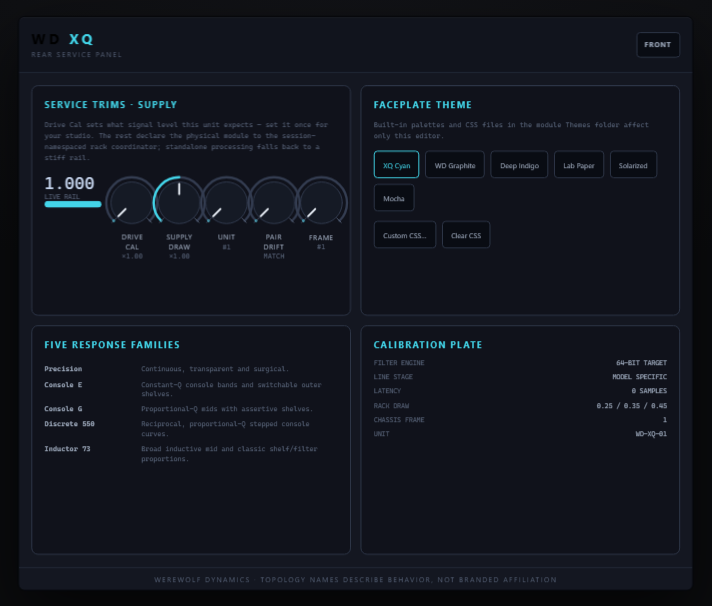The image size is (712, 606).
Task: Click the REAR SERVICE PANEL subtitle
Action: tap(76, 54)
